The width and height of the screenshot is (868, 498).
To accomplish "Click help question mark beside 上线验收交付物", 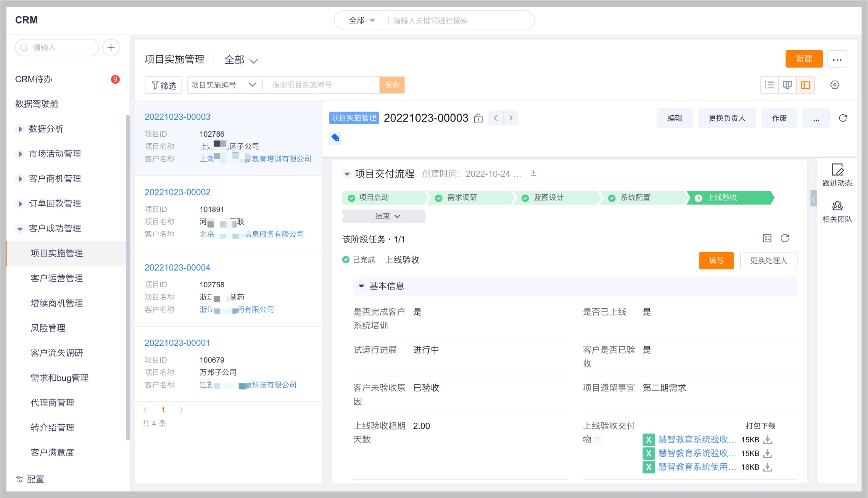I will (598, 440).
